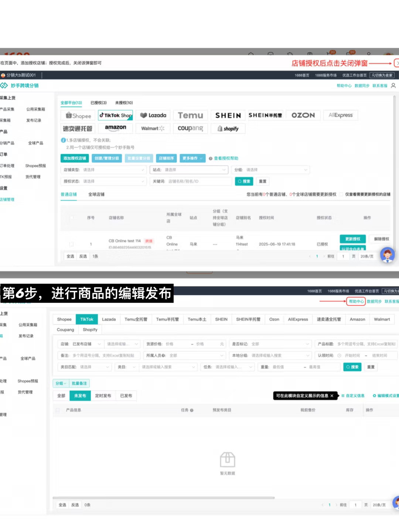Open the 所属人员 dropdown
Screen dimensions: 399x532
pyautogui.click(x=184, y=355)
